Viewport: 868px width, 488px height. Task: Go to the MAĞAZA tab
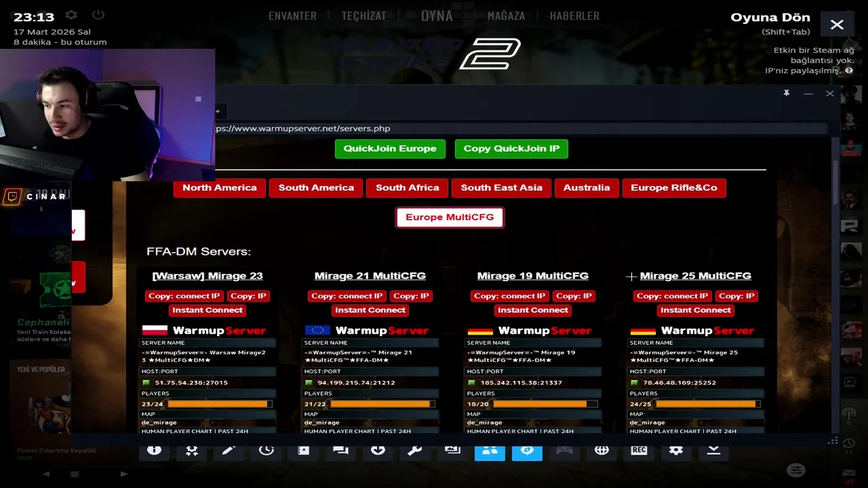coord(506,16)
